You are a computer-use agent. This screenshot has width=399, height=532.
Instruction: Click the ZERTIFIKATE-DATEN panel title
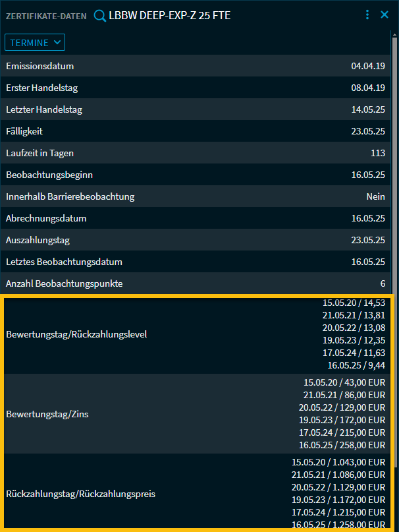tap(46, 16)
